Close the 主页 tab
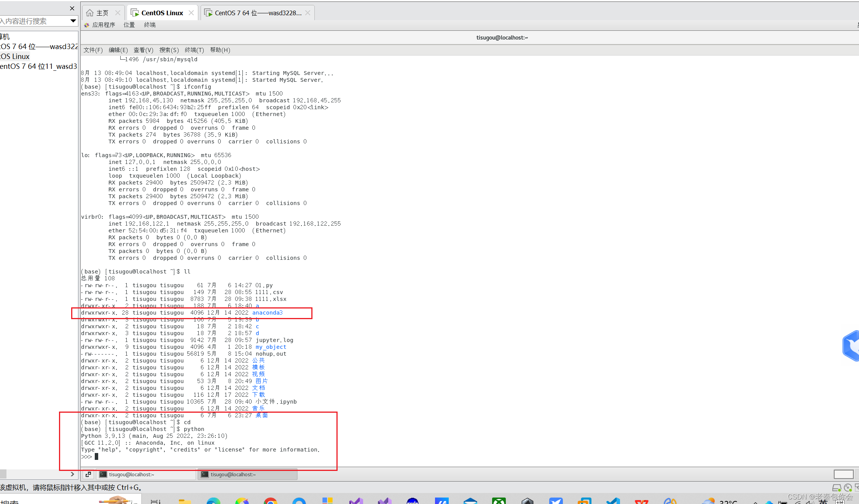This screenshot has width=859, height=504. coord(118,13)
